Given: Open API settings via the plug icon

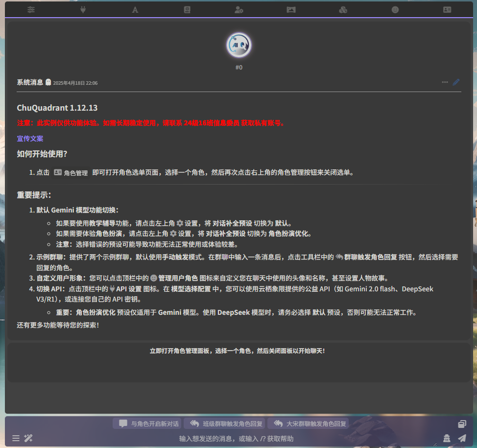Looking at the screenshot, I should coord(83,10).
